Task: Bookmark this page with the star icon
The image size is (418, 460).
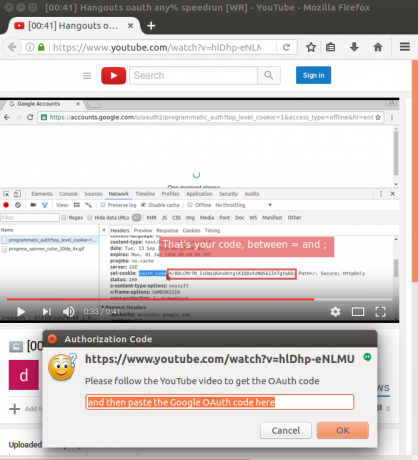Action: (311, 47)
